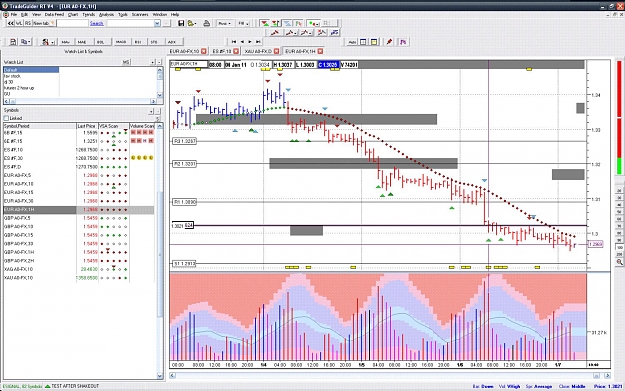Toggle the blue lines indicator icon
625x391 pixels.
[287, 24]
